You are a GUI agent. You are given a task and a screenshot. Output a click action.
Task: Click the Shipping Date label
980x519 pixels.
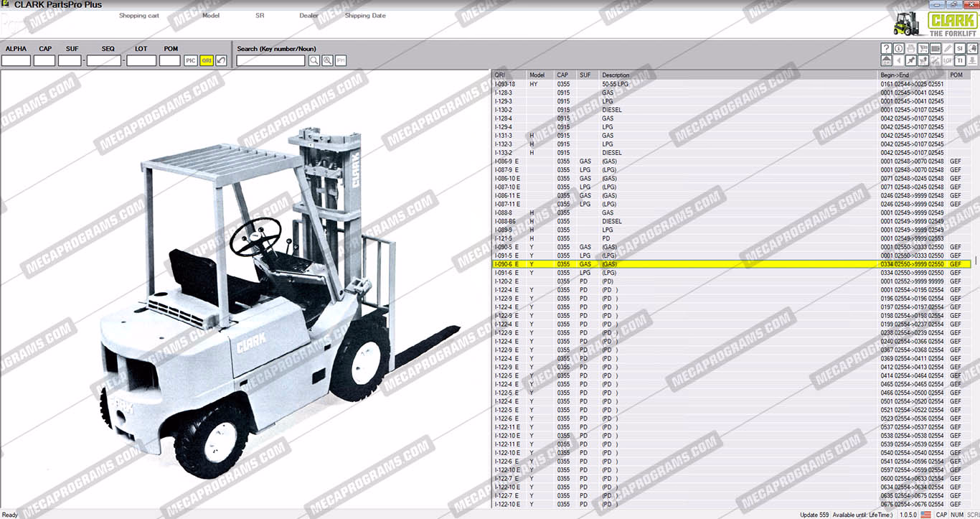click(365, 16)
